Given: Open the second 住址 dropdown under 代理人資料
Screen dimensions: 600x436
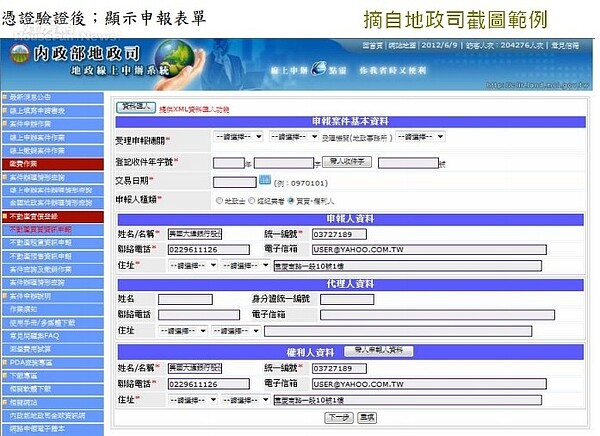Looking at the screenshot, I should point(236,330).
